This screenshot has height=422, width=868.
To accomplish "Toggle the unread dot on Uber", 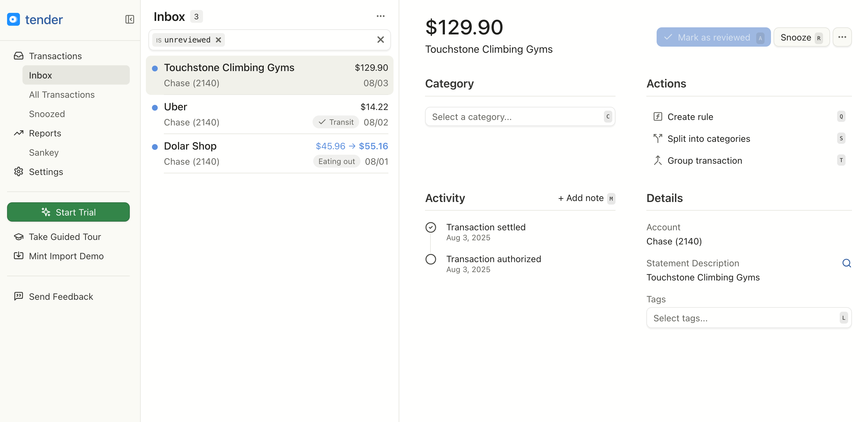I will pyautogui.click(x=155, y=108).
